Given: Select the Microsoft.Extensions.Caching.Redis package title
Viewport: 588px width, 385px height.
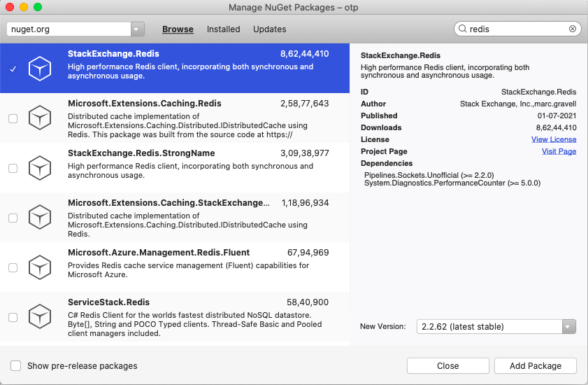Looking at the screenshot, I should (144, 104).
